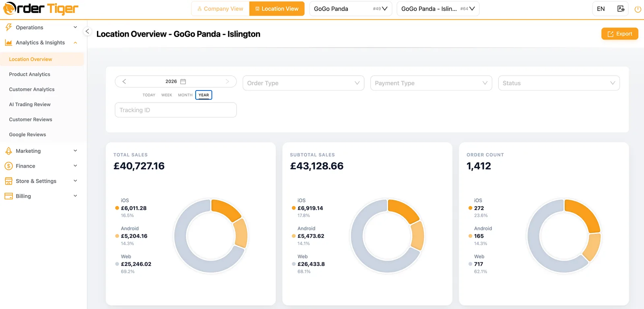Click the Android dot in Subtotal Sales
Screen dimensions: 644x309
tap(294, 236)
